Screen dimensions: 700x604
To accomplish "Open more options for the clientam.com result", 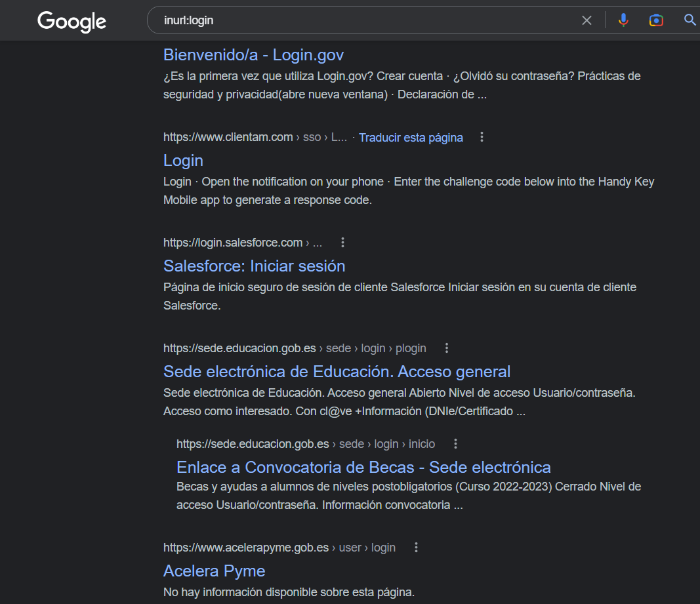I will coord(482,137).
